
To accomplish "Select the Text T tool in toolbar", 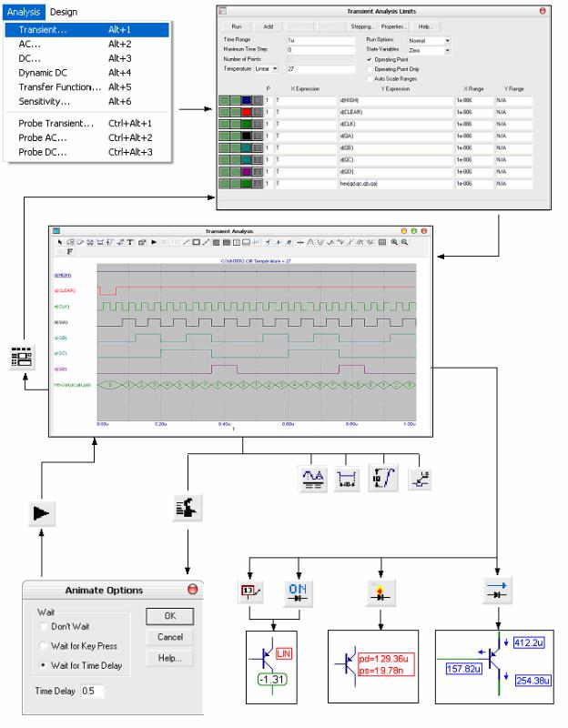I will coord(130,242).
